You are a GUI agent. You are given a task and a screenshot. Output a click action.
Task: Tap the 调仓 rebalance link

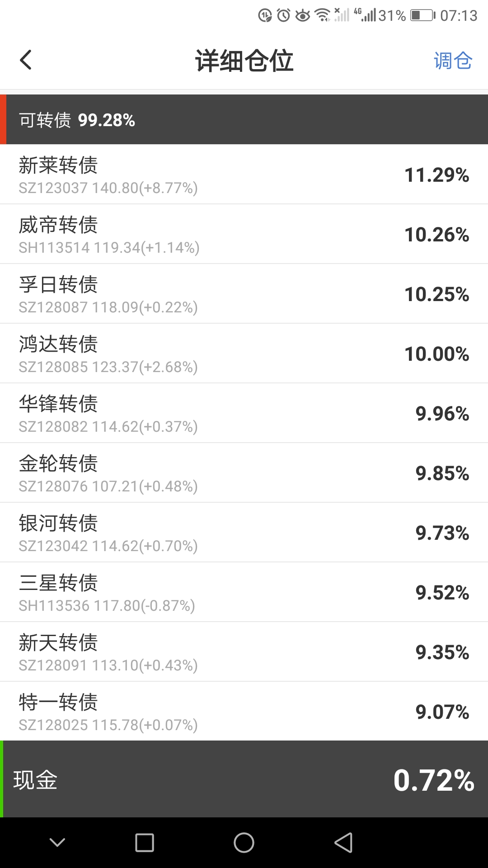coord(453,61)
